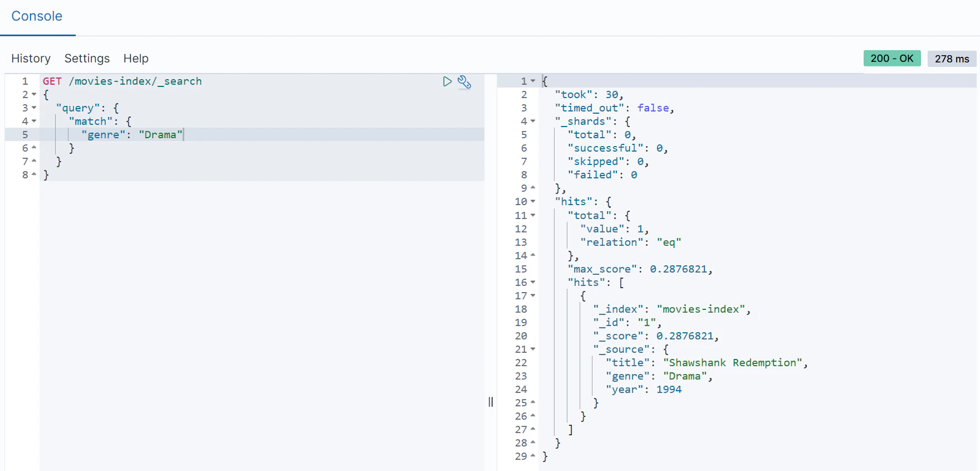
Task: Toggle fold arrow at request line 8
Action: [x=34, y=174]
